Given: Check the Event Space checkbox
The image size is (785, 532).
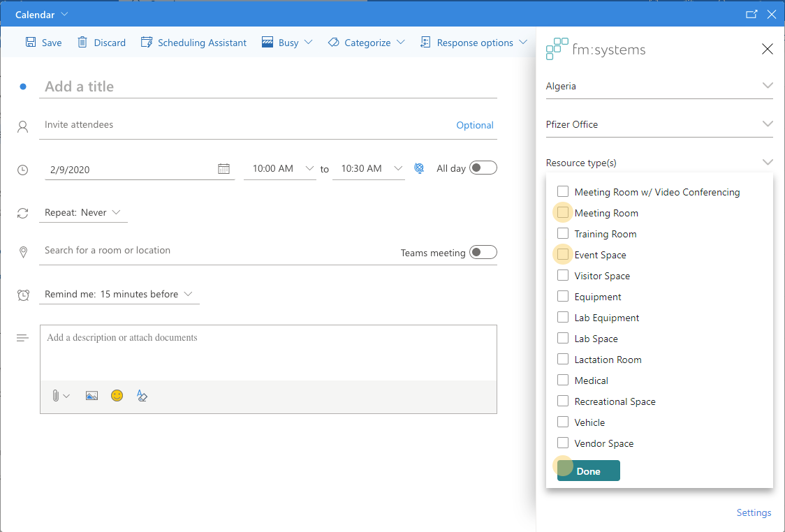Looking at the screenshot, I should [x=563, y=254].
